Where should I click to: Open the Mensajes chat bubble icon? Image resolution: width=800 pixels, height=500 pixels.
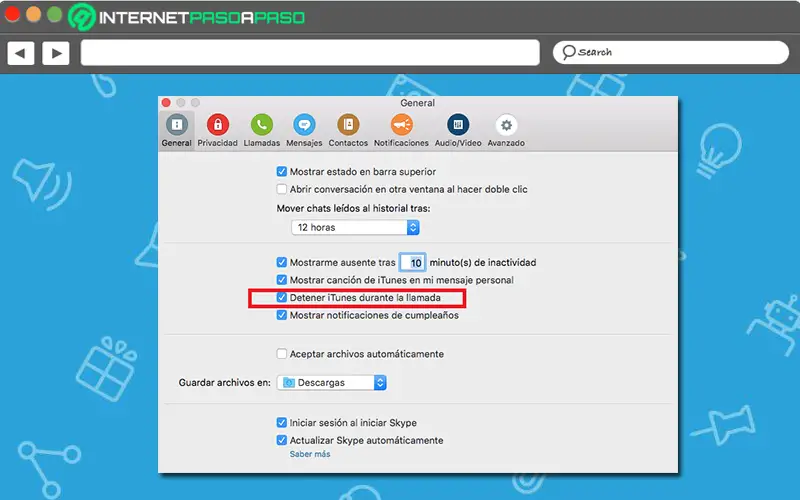point(304,125)
